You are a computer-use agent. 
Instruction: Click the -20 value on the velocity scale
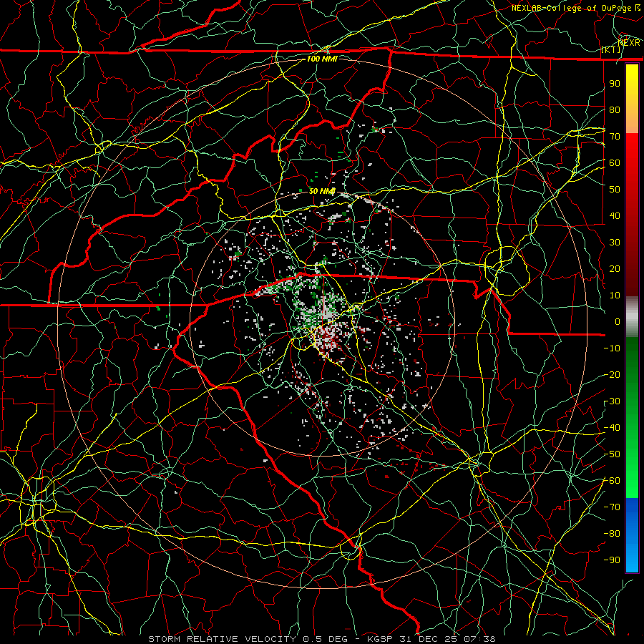click(612, 374)
